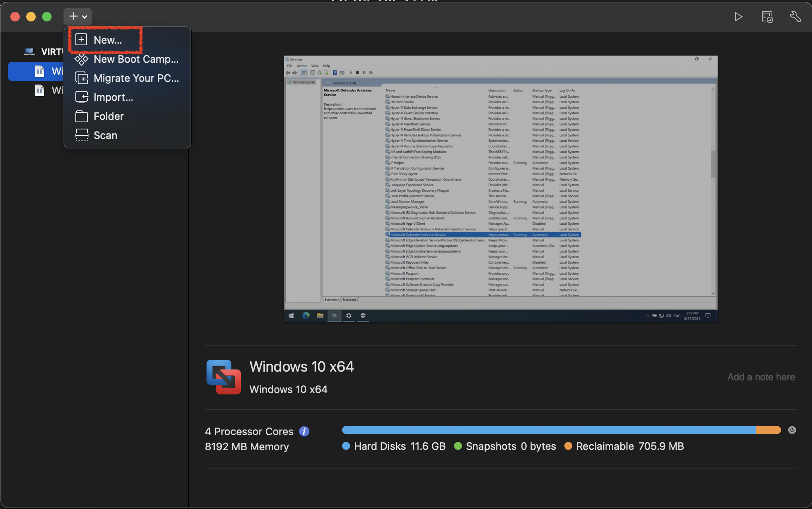Choose Migrate Your PC... option
Viewport: 812px width, 509px height.
[x=136, y=78]
